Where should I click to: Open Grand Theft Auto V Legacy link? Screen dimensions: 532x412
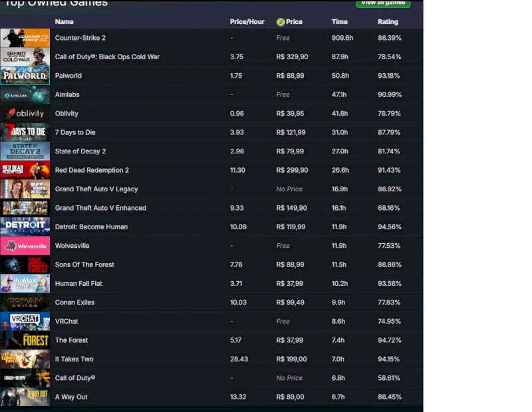pos(96,189)
